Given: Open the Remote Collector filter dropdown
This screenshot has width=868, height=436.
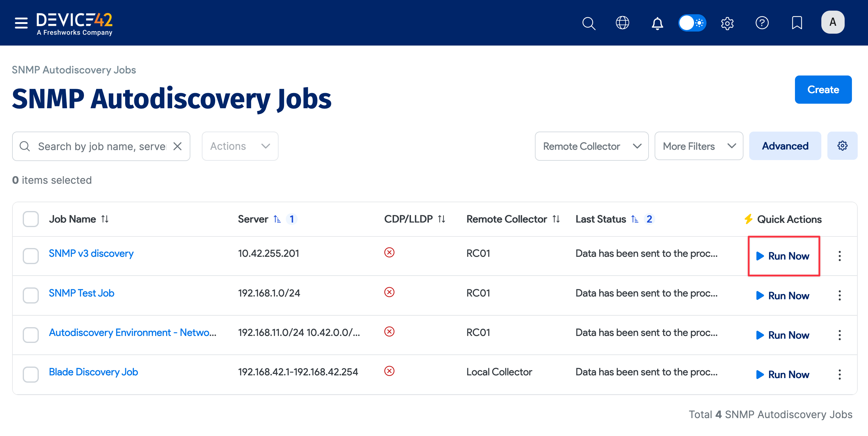Looking at the screenshot, I should tap(592, 146).
